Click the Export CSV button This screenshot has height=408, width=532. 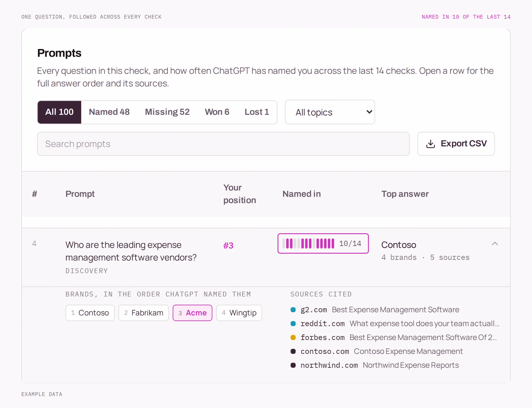coord(456,144)
